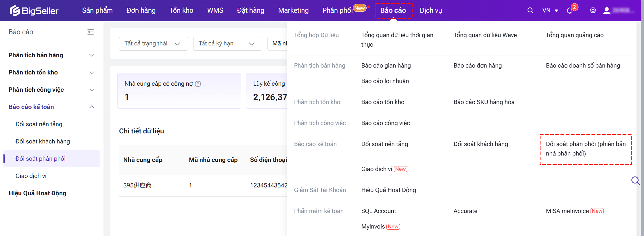Open the Đơn hàng top menu
Screen dimensions: 644x236
[x=141, y=11]
